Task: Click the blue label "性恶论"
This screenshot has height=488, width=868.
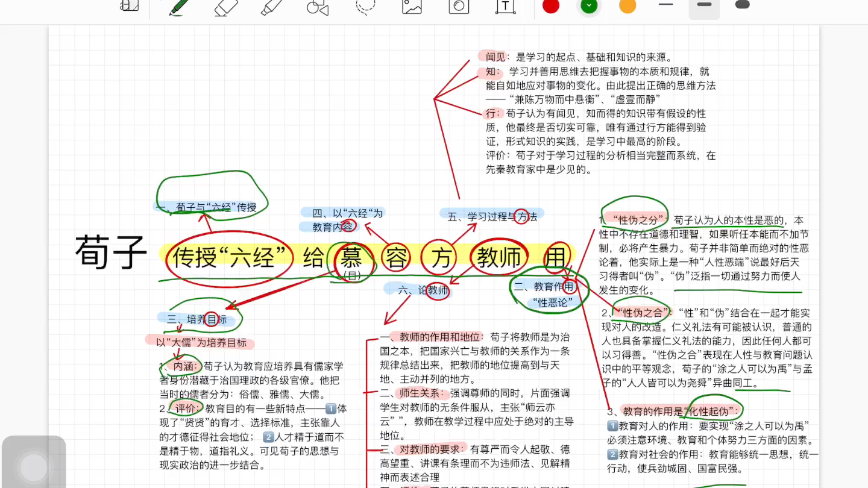Action: (552, 302)
